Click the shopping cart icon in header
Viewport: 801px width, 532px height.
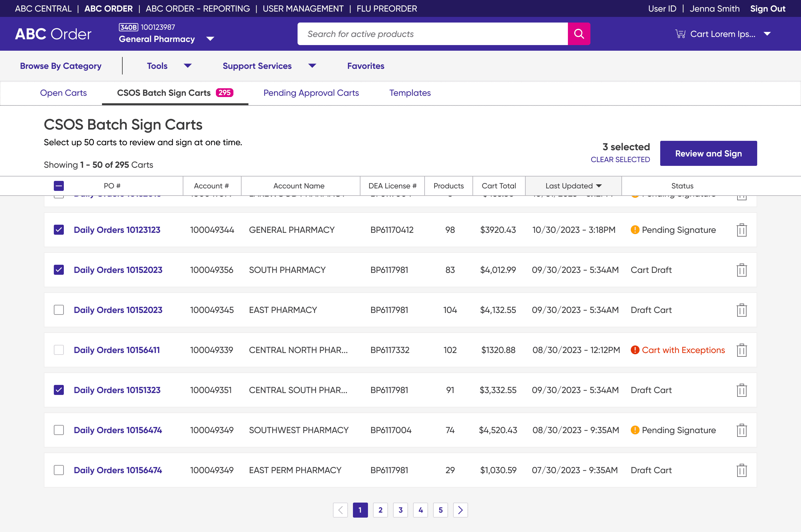coord(680,34)
